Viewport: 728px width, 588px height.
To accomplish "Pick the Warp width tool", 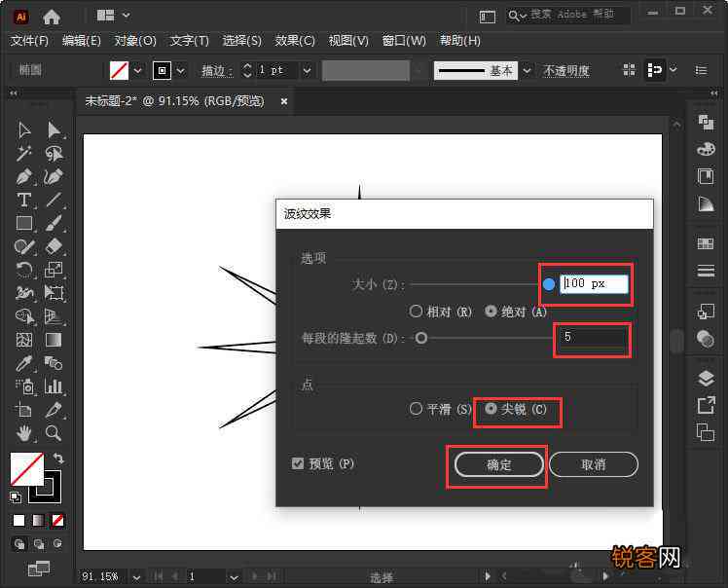I will [24, 293].
